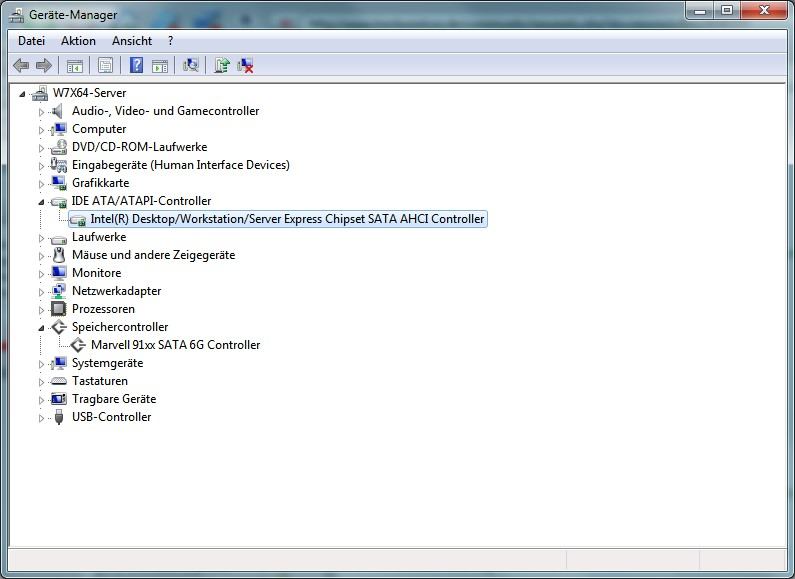
Task: Click the W7X64-Server computer icon
Action: click(x=40, y=93)
